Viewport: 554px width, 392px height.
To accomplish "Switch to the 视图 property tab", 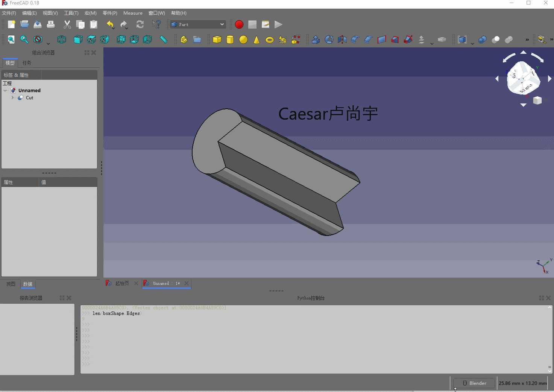I will [x=11, y=284].
